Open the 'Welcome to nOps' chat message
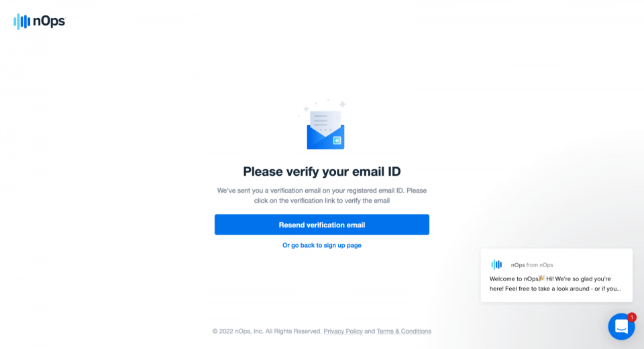 [x=557, y=275]
